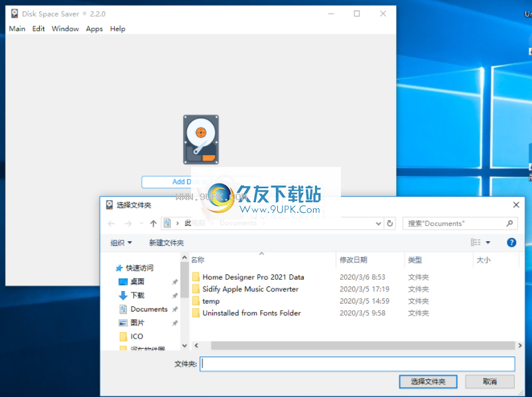
Task: Click navigation pane scroll down arrow
Action: pos(184,346)
